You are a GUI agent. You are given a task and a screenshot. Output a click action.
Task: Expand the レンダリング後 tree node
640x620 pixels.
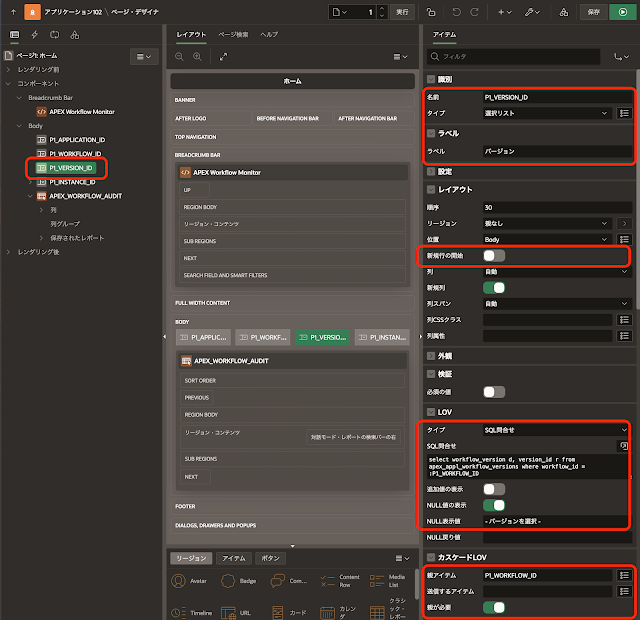[8, 252]
